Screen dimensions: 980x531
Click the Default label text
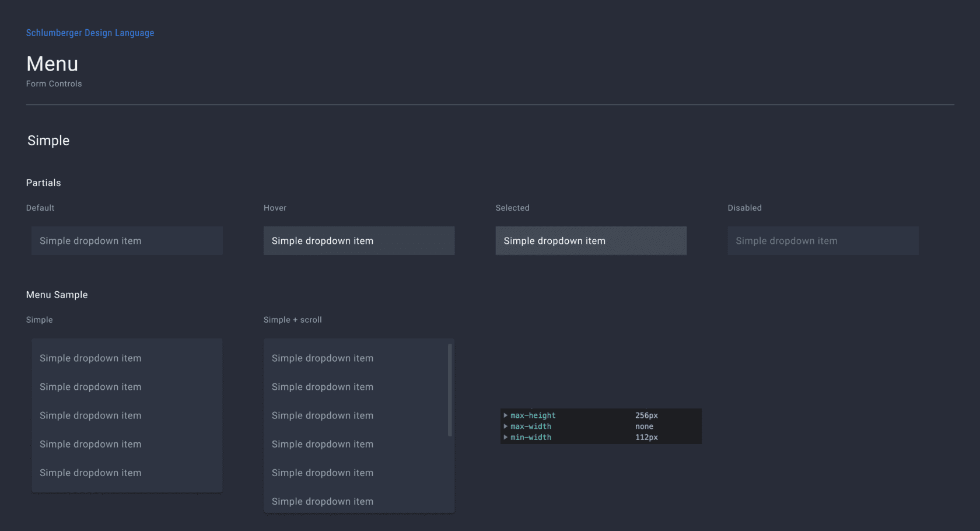pos(40,208)
